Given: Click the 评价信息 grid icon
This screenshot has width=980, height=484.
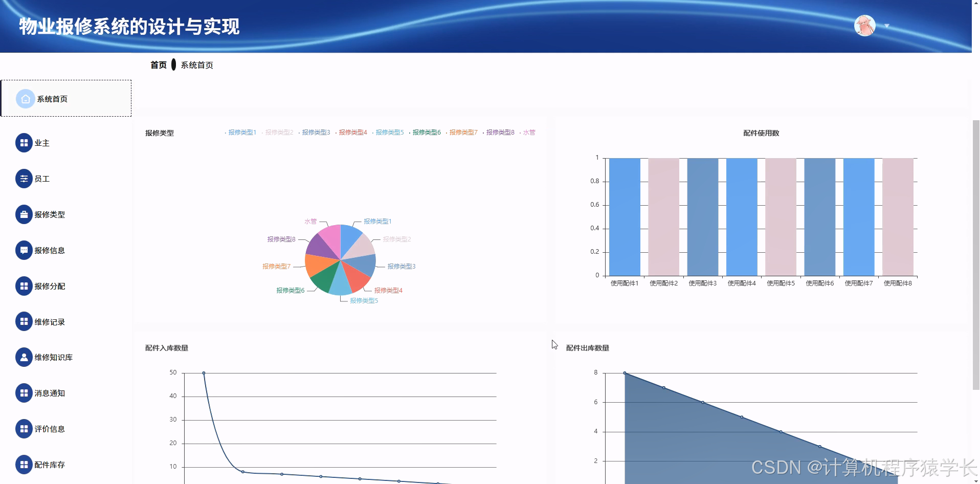Looking at the screenshot, I should coord(24,429).
